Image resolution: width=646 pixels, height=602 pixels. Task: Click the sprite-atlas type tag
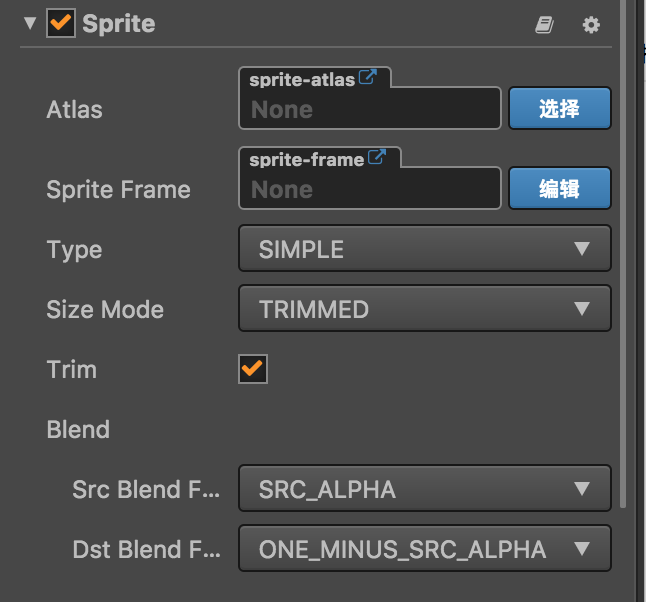tap(301, 79)
